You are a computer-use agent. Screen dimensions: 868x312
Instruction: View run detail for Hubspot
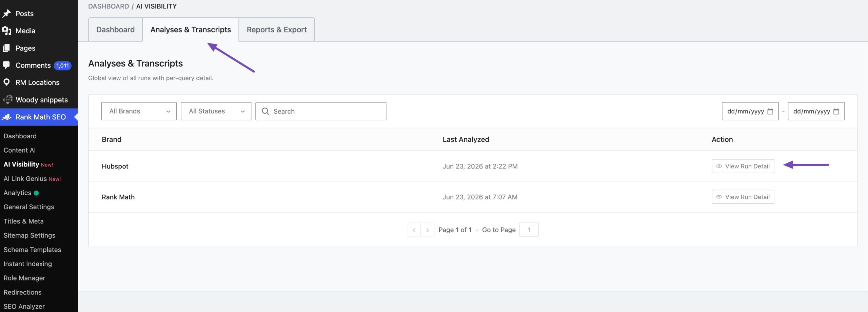[x=743, y=166]
